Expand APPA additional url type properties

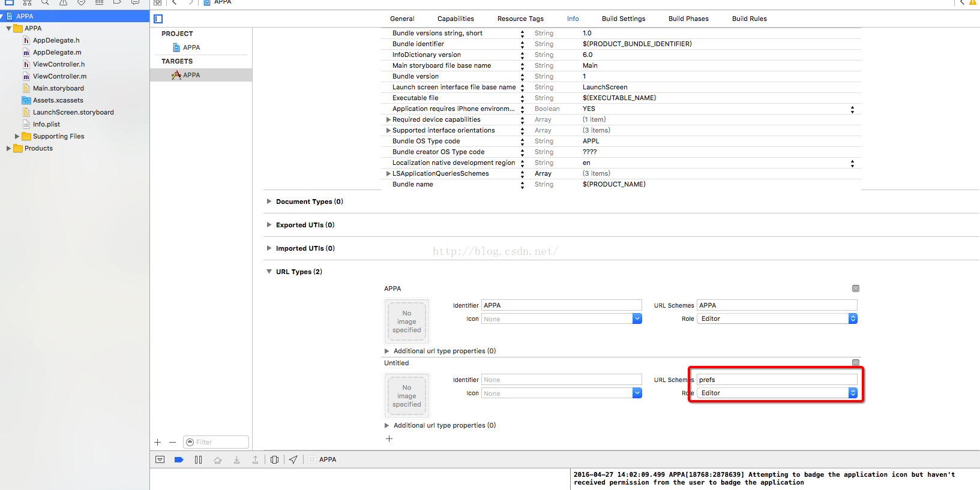click(x=386, y=351)
